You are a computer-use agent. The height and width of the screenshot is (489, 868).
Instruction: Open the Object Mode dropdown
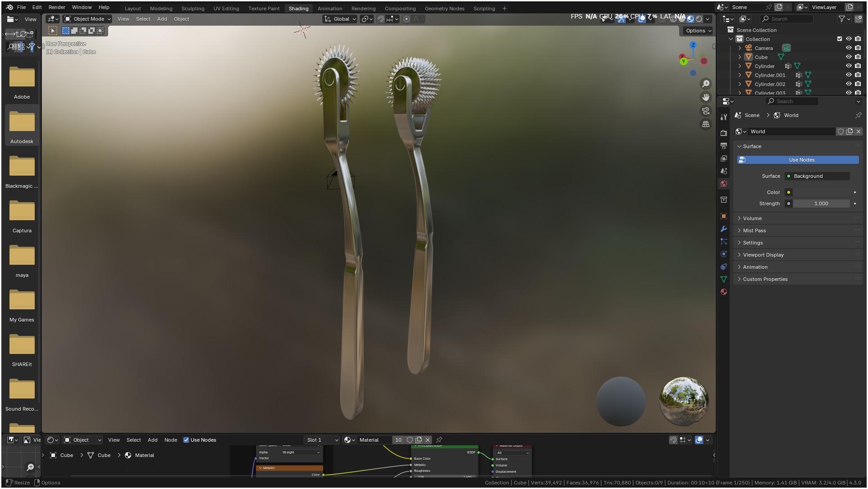[x=87, y=19]
